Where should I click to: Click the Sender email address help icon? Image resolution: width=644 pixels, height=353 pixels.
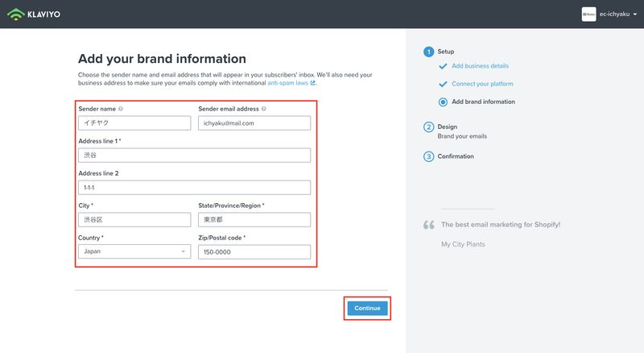[264, 109]
